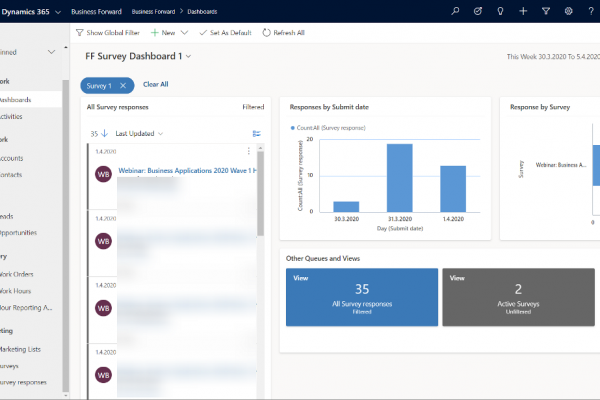Open the assistant lightbulb icon
The height and width of the screenshot is (400, 600).
point(500,11)
